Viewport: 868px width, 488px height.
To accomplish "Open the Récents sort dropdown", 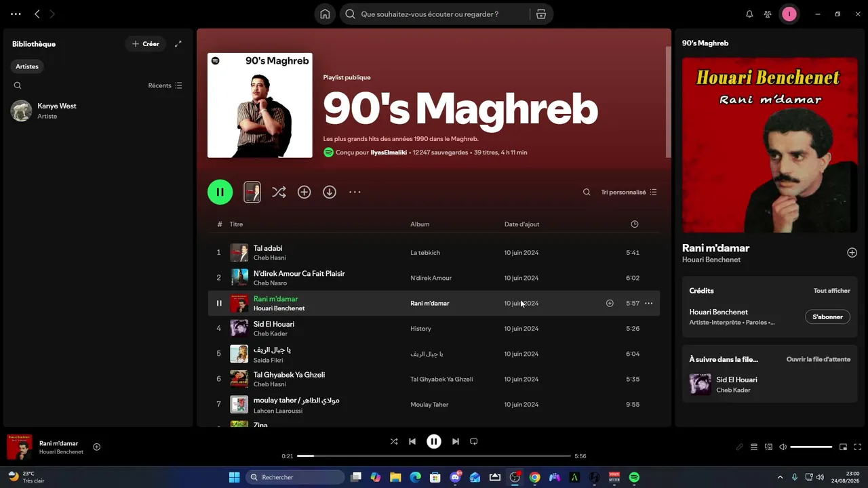I will click(165, 85).
